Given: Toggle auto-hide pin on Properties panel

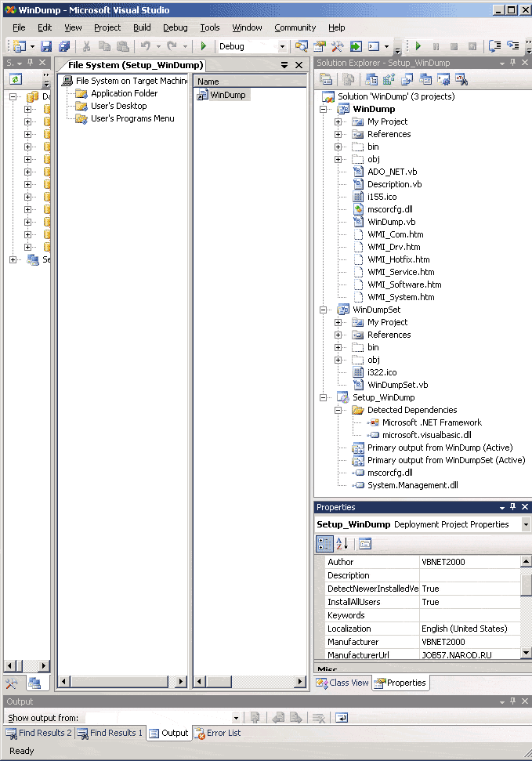Looking at the screenshot, I should [x=512, y=507].
